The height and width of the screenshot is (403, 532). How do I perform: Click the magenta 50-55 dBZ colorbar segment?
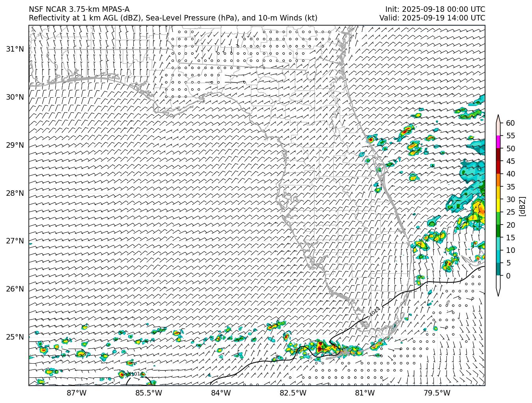coord(498,142)
